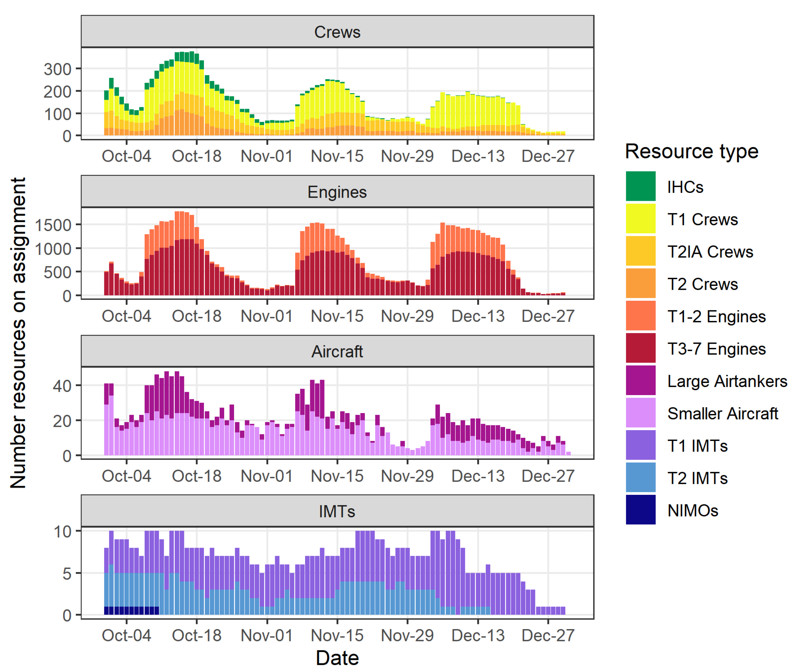Select the T1-2 Engines legend swatch
Screen dimensions: 797x672
[640, 316]
